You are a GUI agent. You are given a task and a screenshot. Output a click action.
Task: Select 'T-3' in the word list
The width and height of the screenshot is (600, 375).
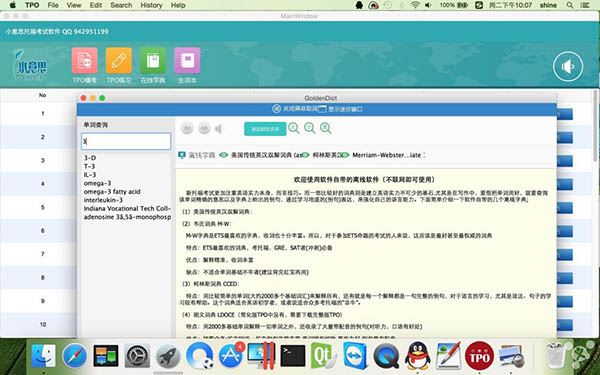(89, 166)
